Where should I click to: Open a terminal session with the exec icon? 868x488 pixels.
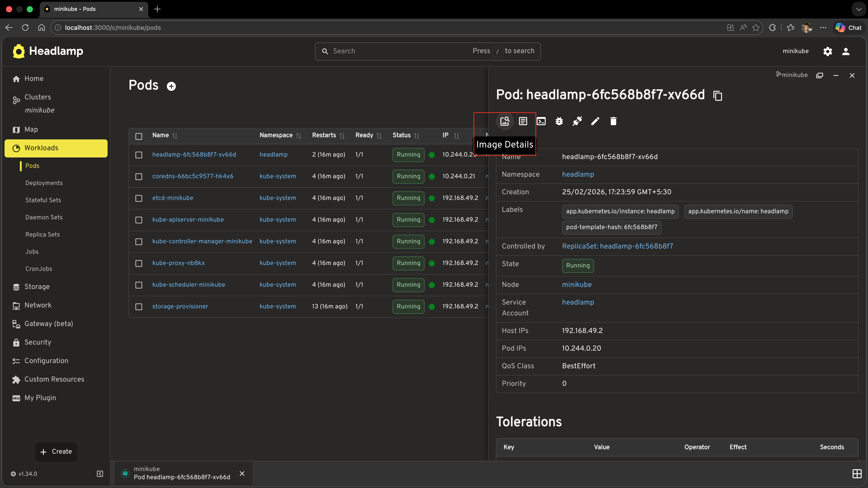click(541, 121)
